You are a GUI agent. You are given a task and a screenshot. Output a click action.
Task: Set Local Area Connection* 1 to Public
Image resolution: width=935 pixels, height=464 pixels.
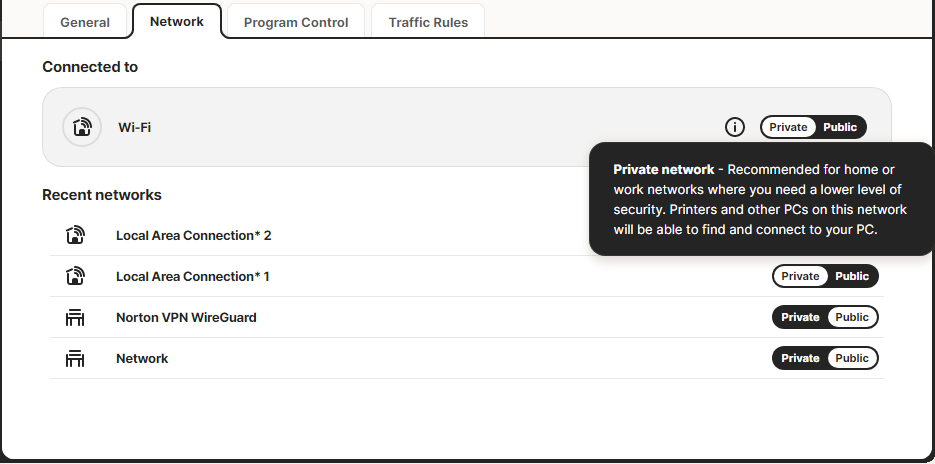tap(852, 276)
